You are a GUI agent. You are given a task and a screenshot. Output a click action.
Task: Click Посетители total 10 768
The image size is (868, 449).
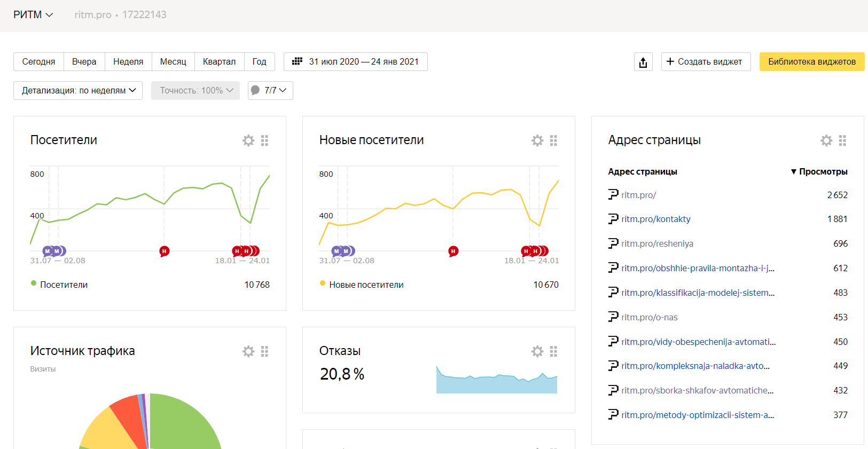click(x=257, y=285)
